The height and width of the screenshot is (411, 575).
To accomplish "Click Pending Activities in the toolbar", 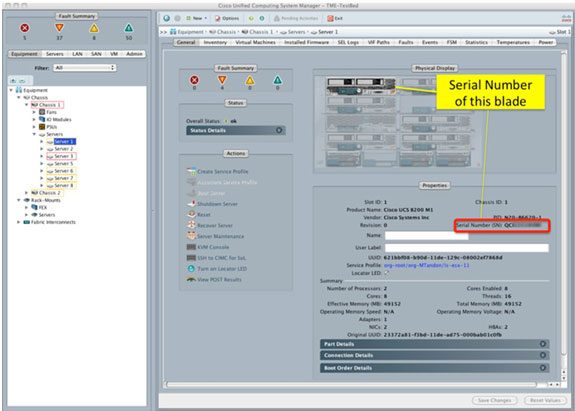I will click(296, 18).
